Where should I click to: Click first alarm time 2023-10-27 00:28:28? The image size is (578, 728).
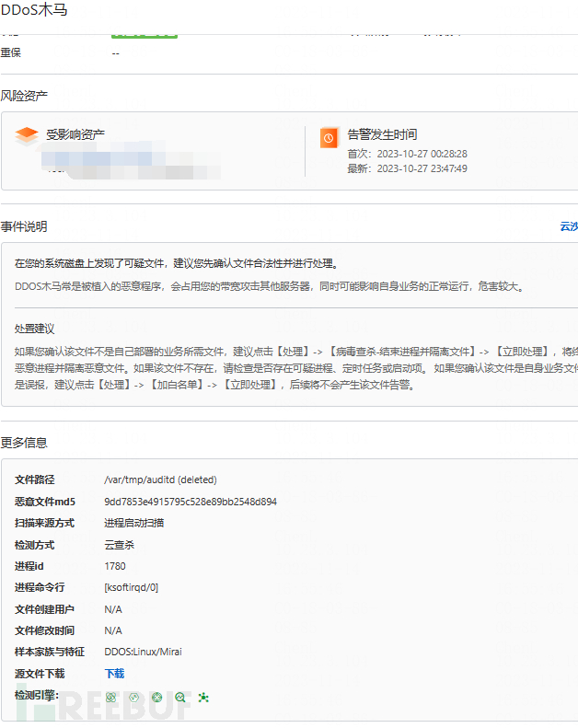click(x=422, y=154)
